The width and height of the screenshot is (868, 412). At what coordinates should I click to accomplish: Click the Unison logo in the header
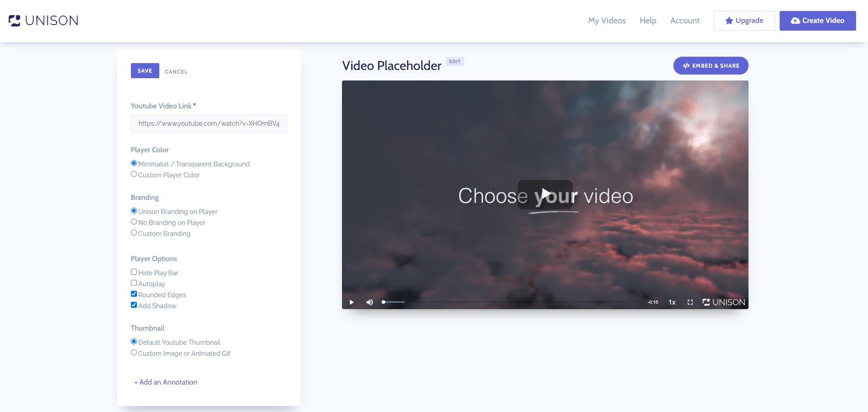pos(43,20)
